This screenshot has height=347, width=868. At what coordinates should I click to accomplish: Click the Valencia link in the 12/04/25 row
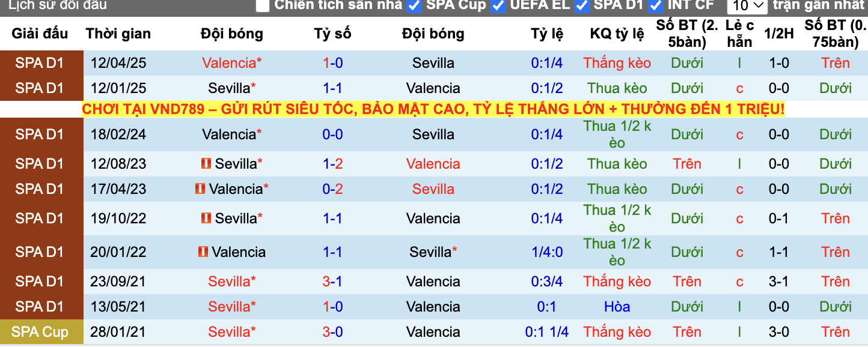pyautogui.click(x=228, y=62)
